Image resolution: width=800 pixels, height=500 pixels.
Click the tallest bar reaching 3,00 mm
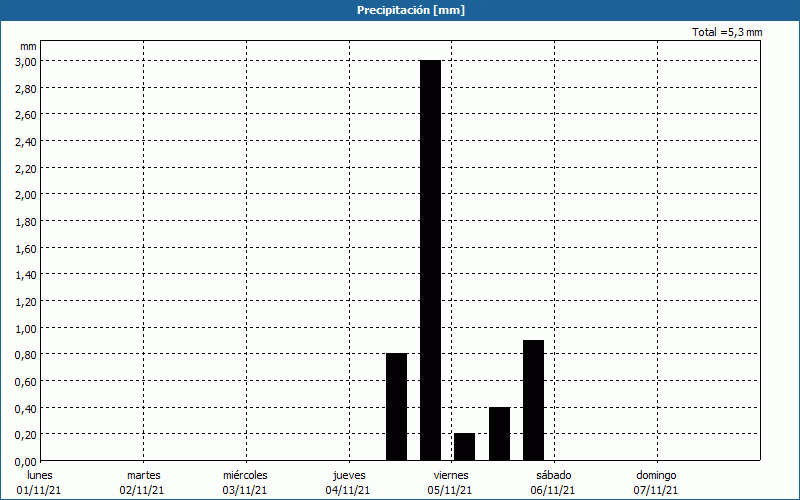click(430, 260)
